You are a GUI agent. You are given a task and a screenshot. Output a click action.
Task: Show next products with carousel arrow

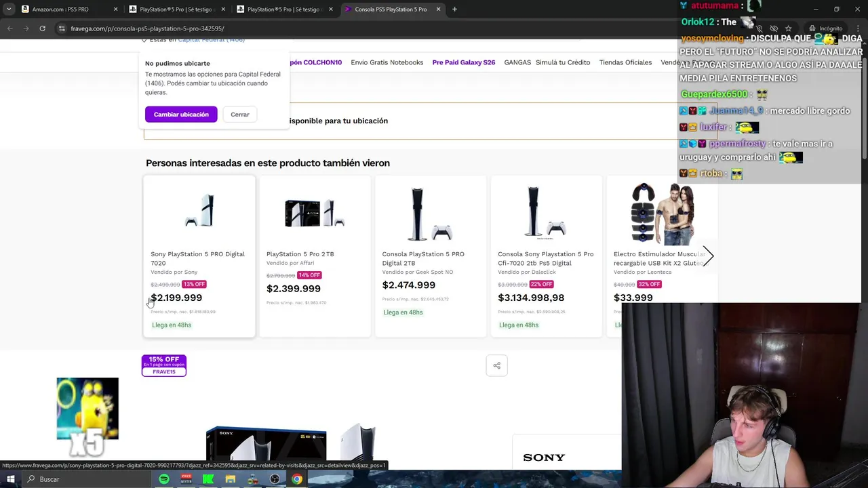pos(707,256)
